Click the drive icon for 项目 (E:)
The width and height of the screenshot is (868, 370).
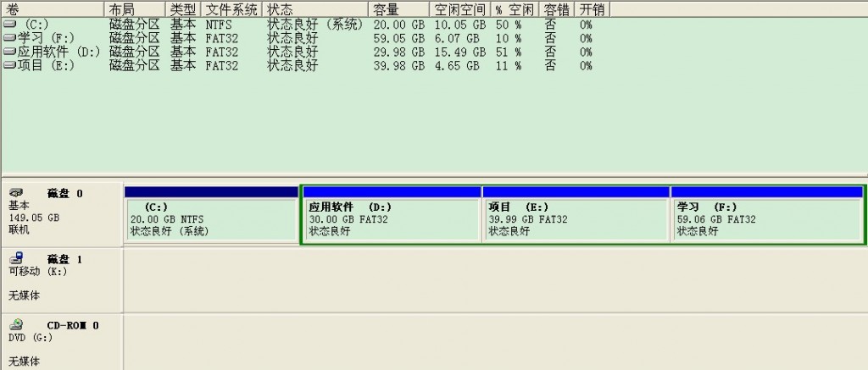tap(9, 65)
